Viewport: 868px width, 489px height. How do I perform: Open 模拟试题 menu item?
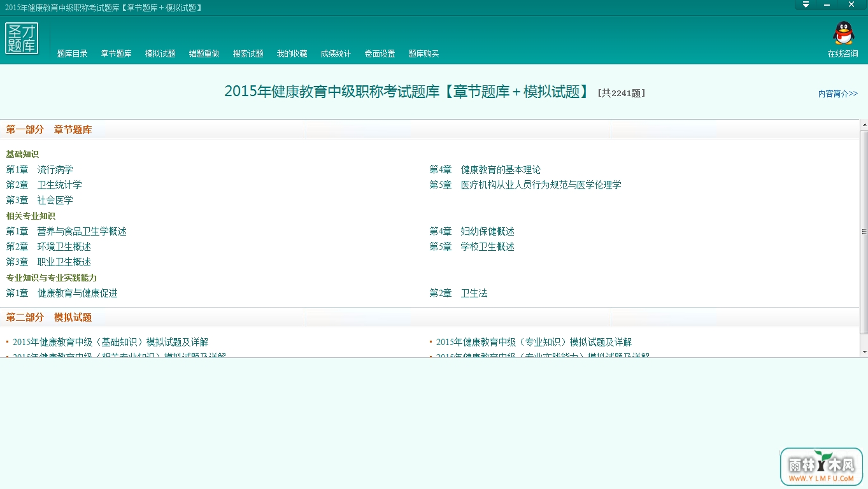160,53
